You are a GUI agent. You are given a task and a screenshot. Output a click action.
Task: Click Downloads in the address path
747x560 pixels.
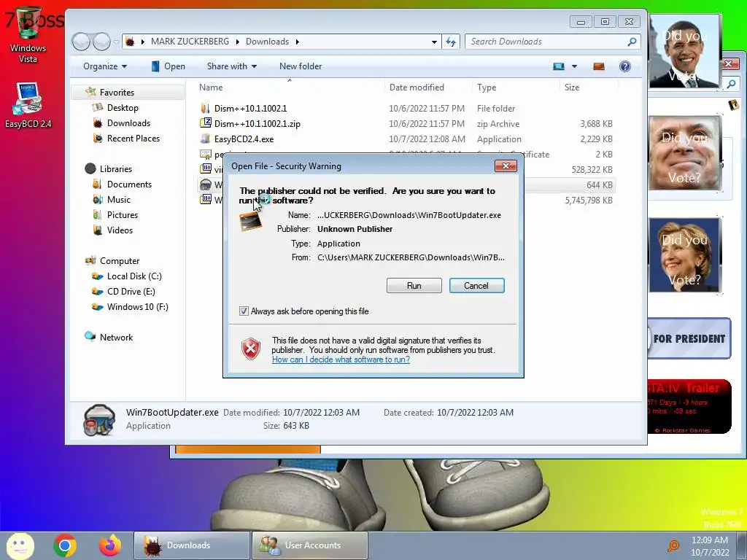pos(267,42)
